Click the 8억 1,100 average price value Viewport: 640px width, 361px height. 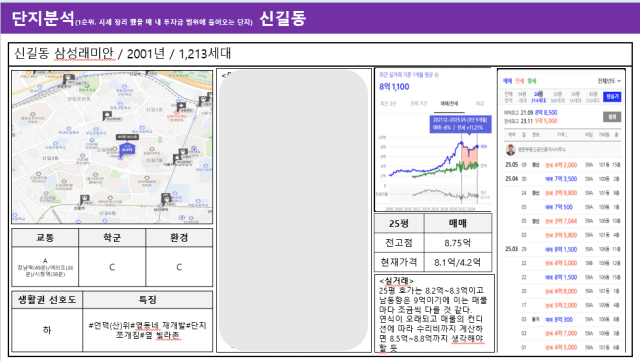pyautogui.click(x=394, y=87)
